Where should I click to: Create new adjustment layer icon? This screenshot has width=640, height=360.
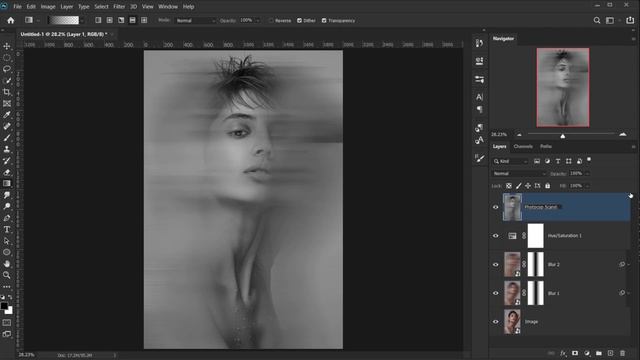(587, 353)
